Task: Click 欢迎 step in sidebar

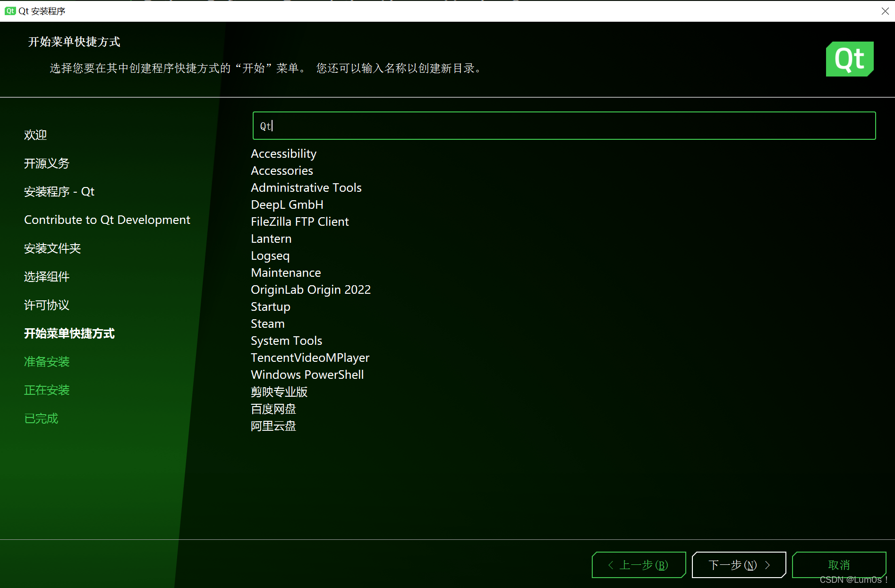Action: 35,135
